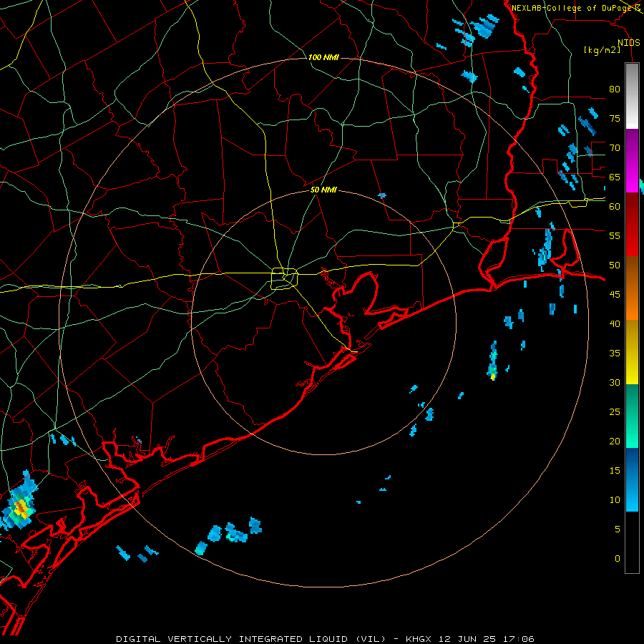Click the scale value 75
The height and width of the screenshot is (644, 644).
point(615,118)
